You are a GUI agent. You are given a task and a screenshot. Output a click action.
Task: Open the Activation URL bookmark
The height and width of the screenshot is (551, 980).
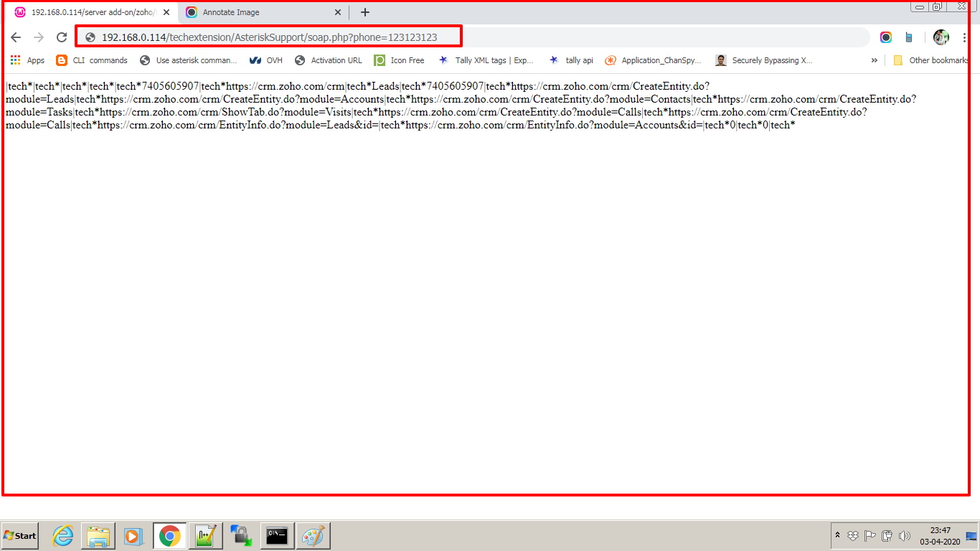point(329,60)
